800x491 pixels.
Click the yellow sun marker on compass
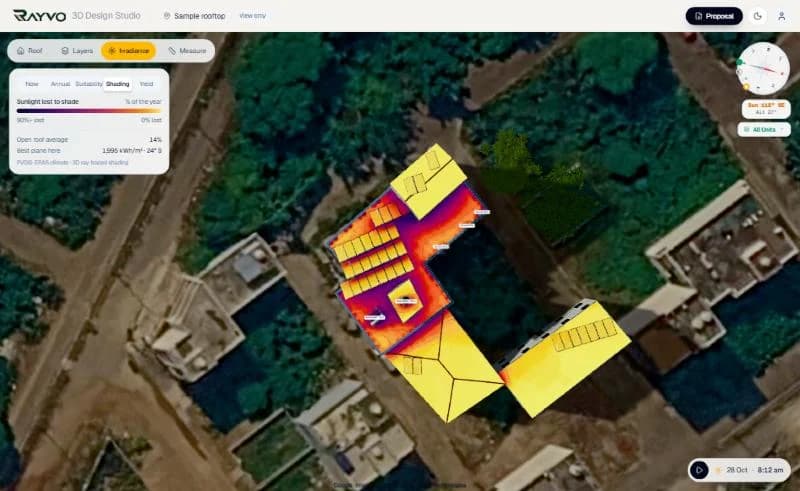pyautogui.click(x=746, y=87)
